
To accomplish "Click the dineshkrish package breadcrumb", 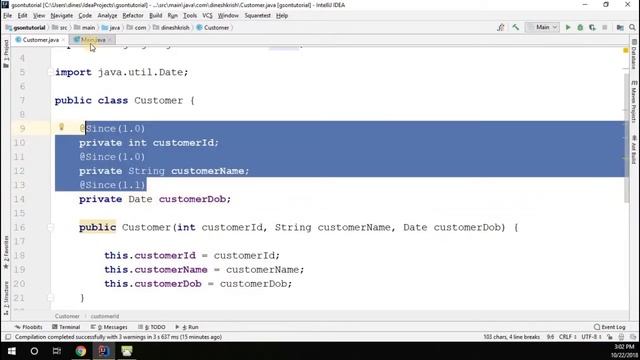I will (x=172, y=28).
